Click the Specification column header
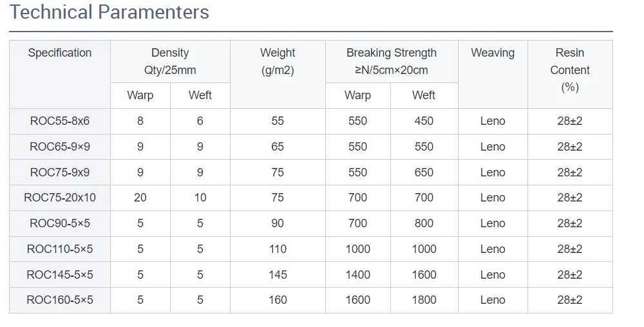 [x=60, y=74]
